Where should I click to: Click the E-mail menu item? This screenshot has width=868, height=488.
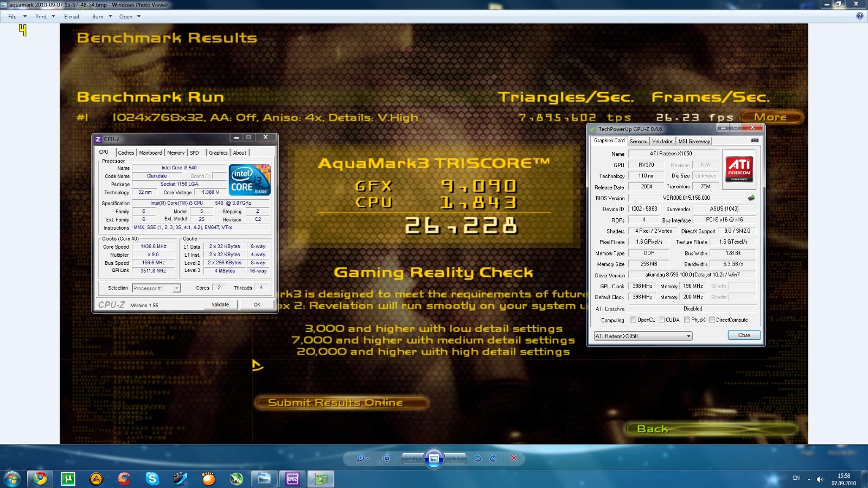tap(72, 16)
